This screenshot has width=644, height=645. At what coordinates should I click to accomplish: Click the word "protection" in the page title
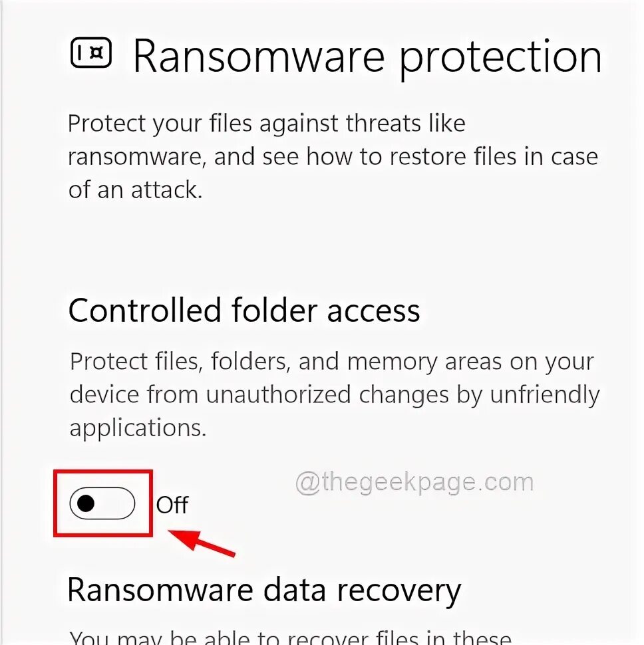(500, 58)
